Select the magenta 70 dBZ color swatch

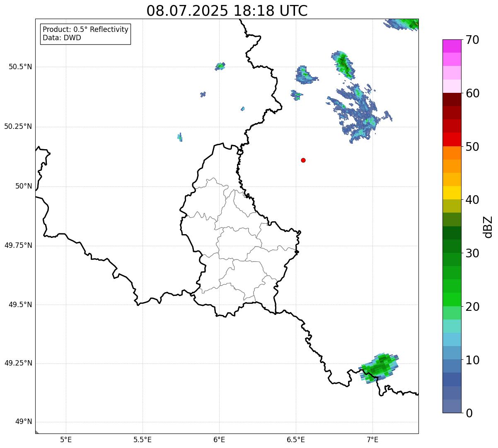tap(452, 46)
